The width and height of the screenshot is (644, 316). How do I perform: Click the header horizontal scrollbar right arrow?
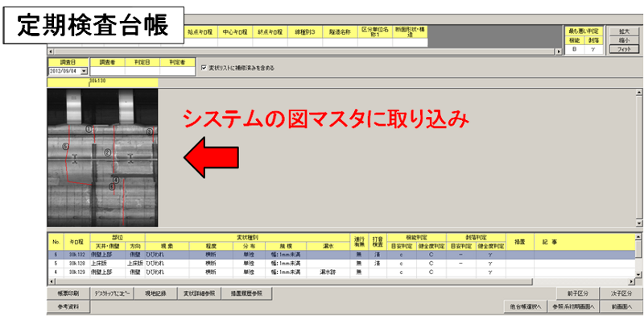(x=558, y=52)
